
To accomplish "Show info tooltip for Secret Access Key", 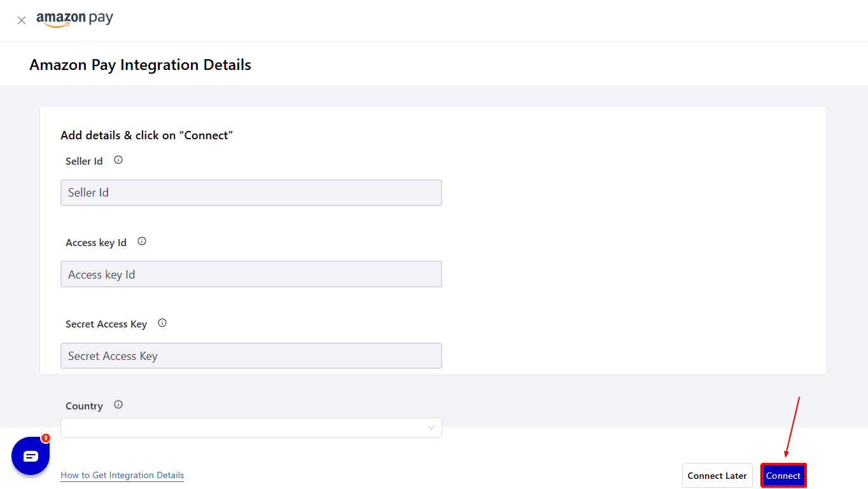I will pyautogui.click(x=162, y=323).
